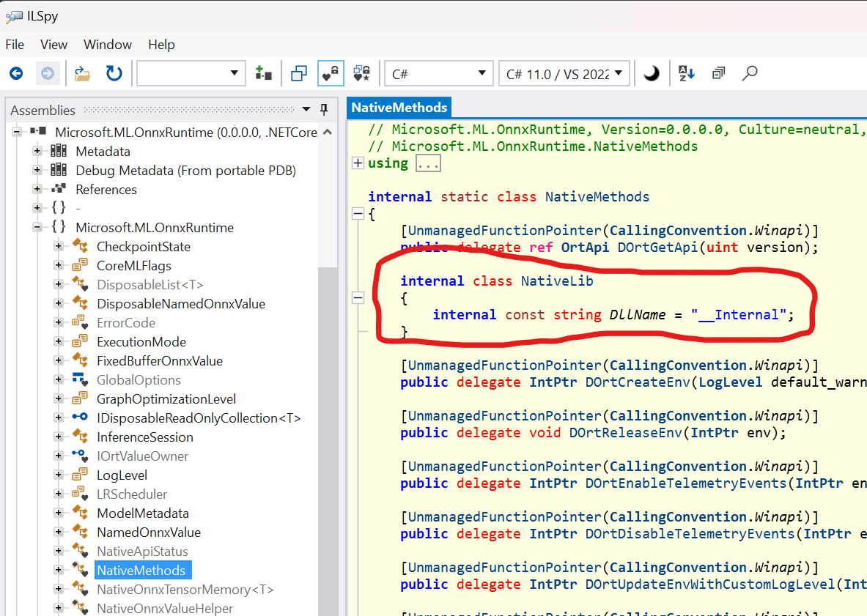The width and height of the screenshot is (867, 616).
Task: Select IDisposableReadOnlyCollection<T> interface
Action: click(x=199, y=418)
